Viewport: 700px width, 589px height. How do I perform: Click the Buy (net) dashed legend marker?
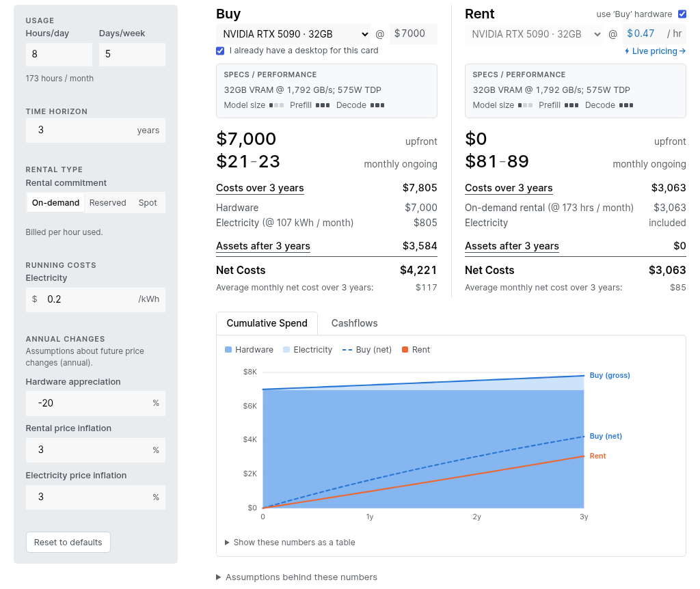coord(347,350)
